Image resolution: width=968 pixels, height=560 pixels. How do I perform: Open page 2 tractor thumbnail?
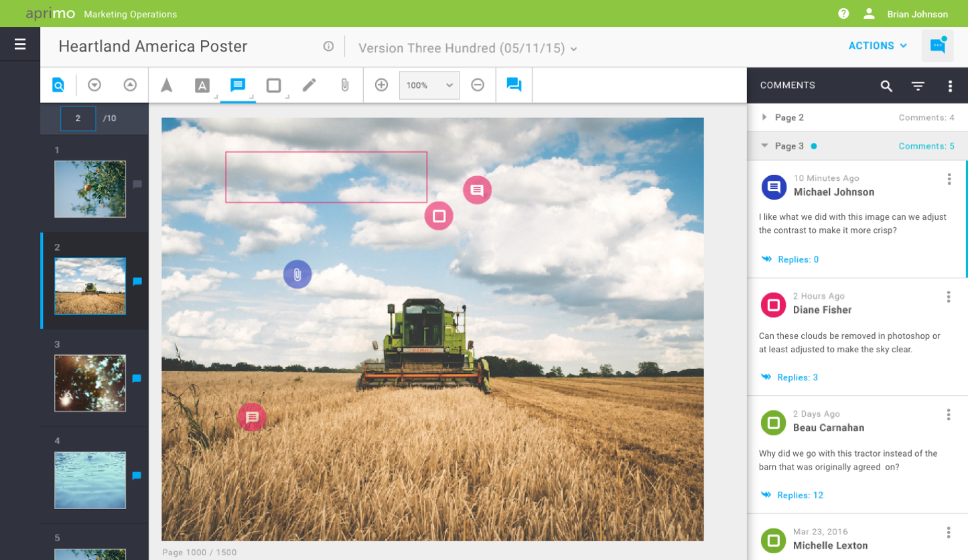(x=90, y=286)
